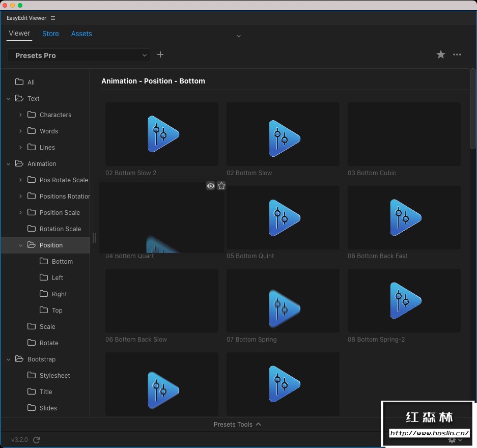Click the refresh icon next to v3.2.0
This screenshot has width=477, height=448.
tap(36, 440)
